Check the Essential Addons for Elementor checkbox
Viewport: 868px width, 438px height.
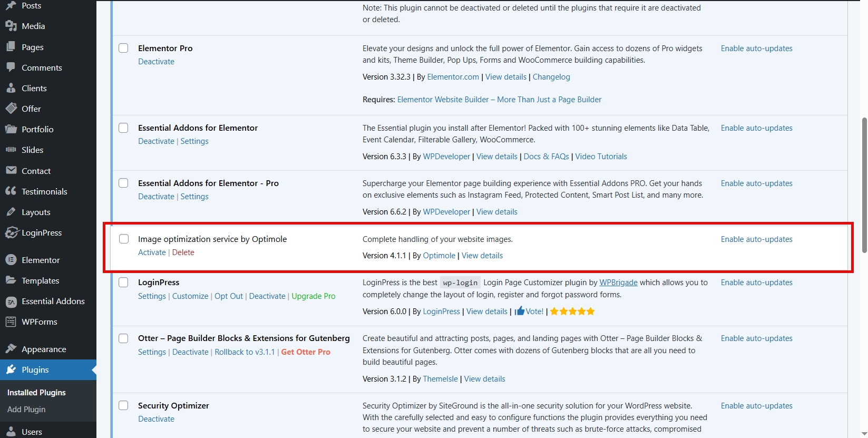(x=123, y=128)
